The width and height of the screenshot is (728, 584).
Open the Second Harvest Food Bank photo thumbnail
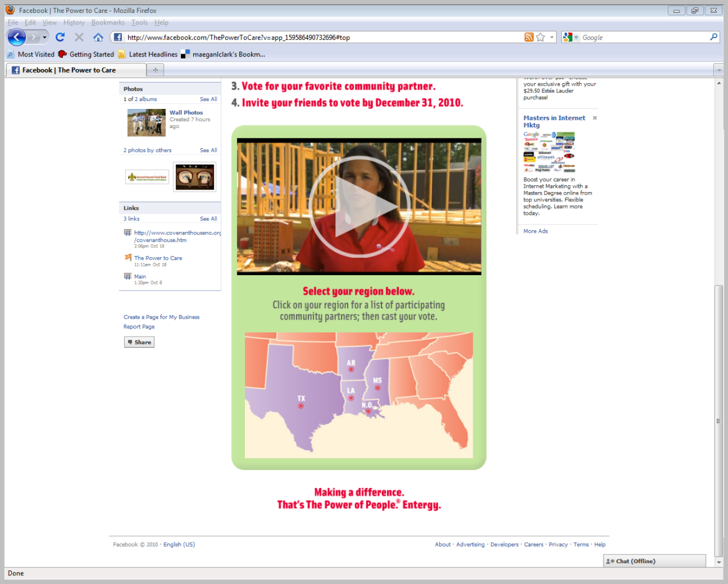(x=147, y=177)
